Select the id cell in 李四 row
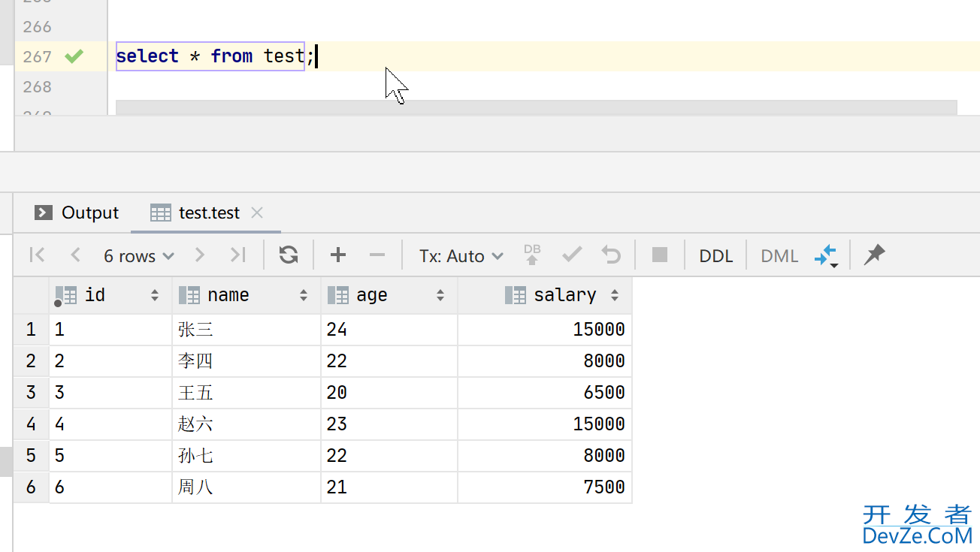Image resolution: width=980 pixels, height=552 pixels. 110,360
